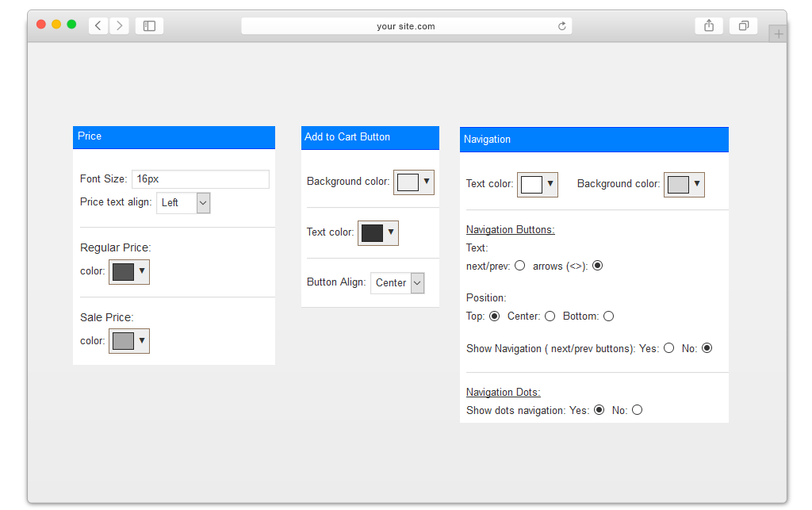Select Top position radio button

(495, 316)
